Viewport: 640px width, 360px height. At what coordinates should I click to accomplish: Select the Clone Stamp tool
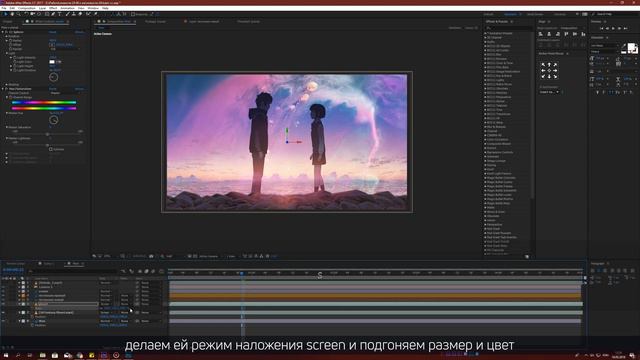(74, 14)
